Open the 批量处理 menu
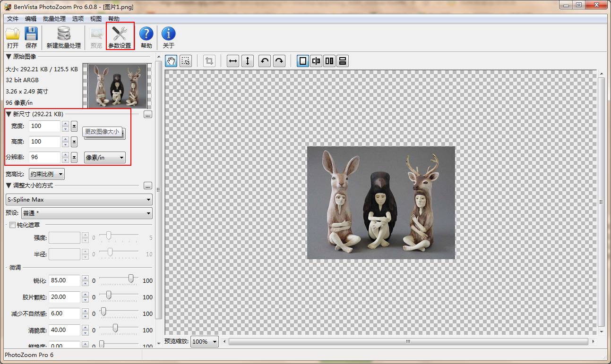The height and width of the screenshot is (364, 611). click(54, 19)
